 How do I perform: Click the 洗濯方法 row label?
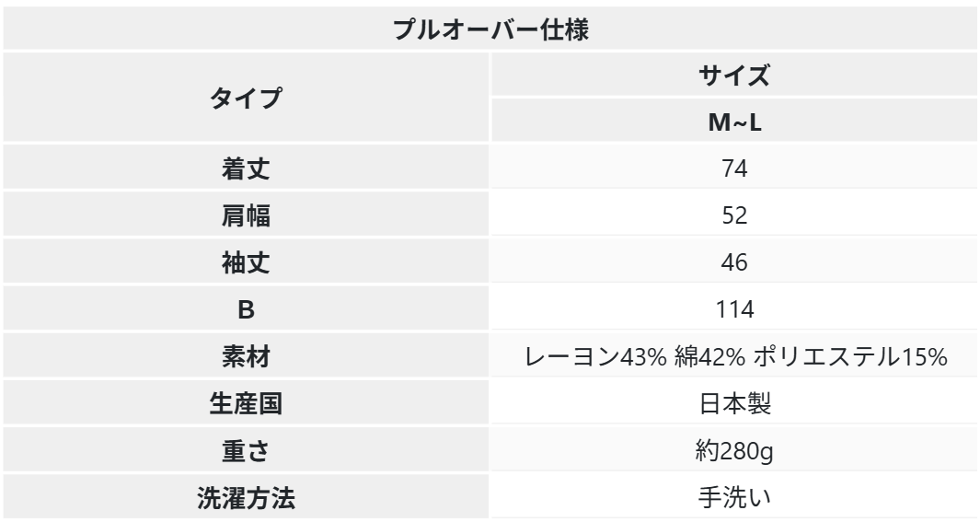point(246,498)
